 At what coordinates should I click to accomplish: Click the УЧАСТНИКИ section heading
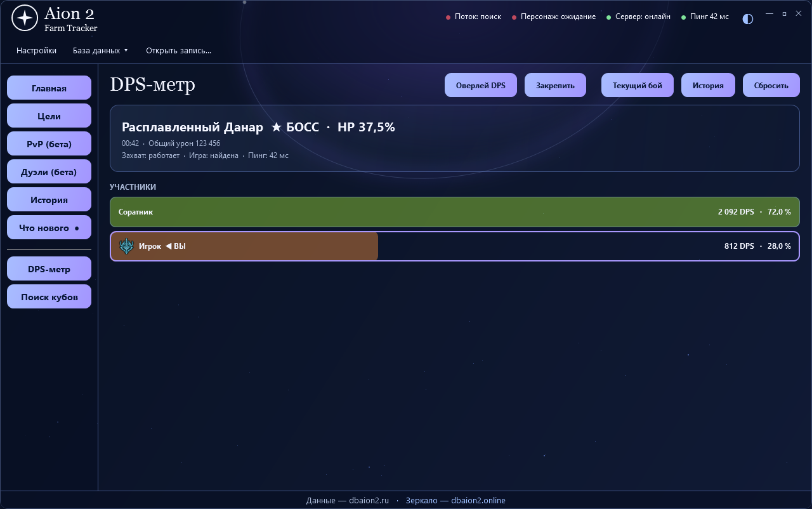click(x=133, y=187)
